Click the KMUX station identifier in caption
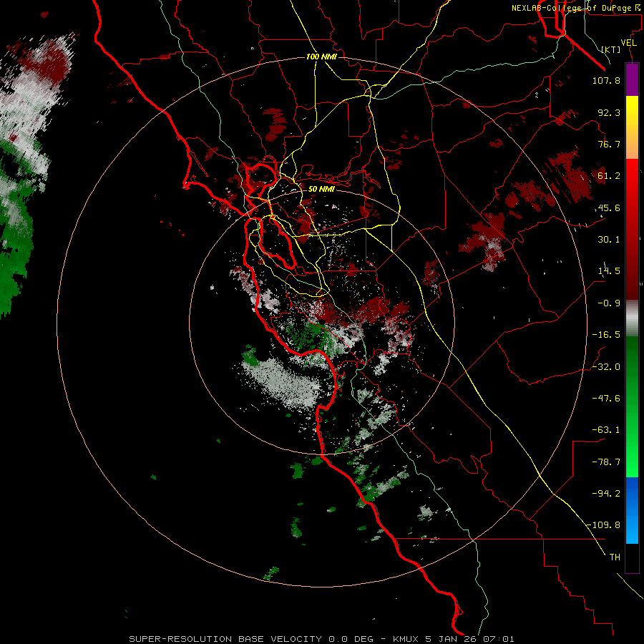 click(406, 639)
